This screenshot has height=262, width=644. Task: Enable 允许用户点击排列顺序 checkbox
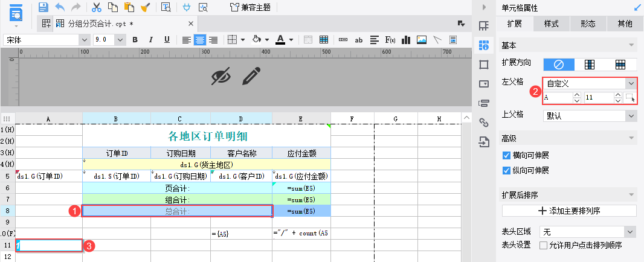pos(543,246)
